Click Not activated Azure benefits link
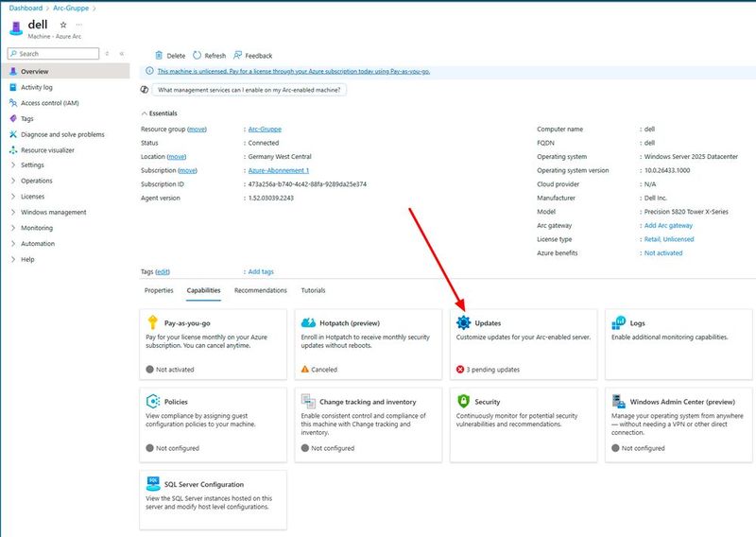Viewport: 756px width, 537px height. click(663, 253)
